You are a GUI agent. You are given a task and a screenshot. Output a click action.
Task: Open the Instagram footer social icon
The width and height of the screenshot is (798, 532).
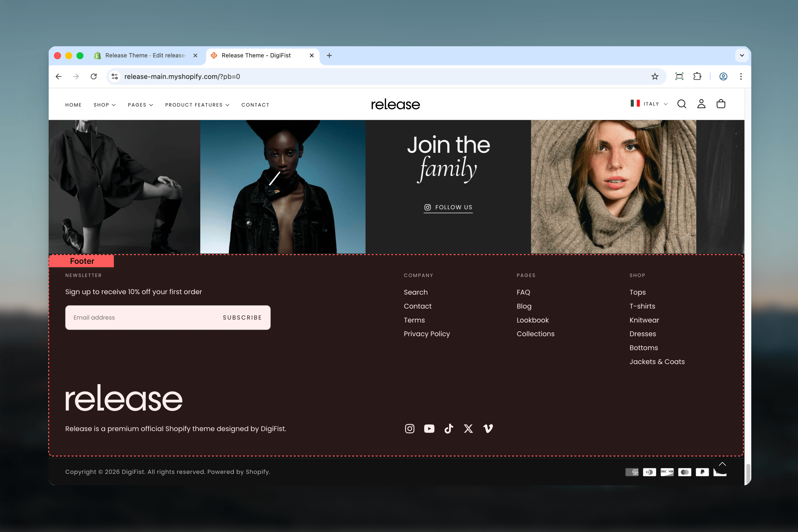pos(410,429)
